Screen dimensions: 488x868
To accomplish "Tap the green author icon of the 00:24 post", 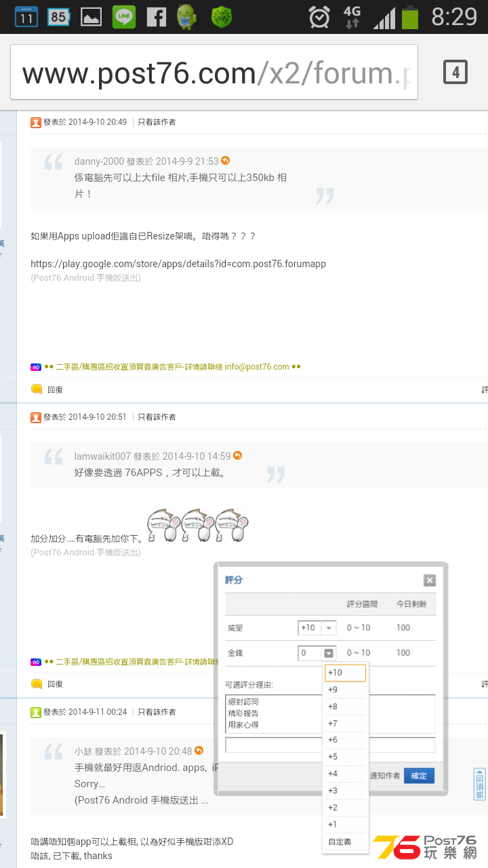I will [36, 712].
